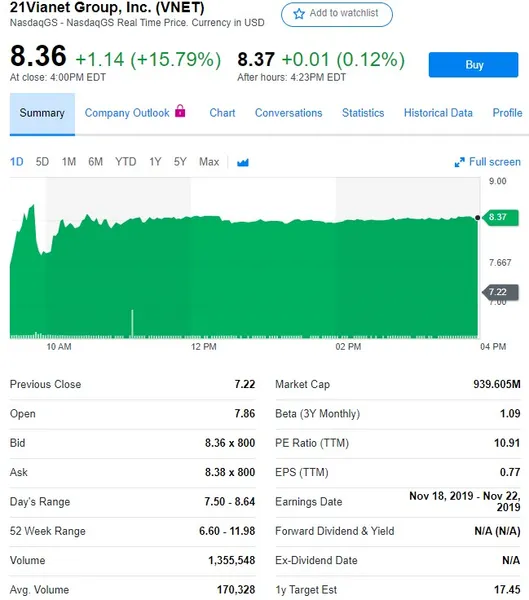The image size is (529, 600).
Task: Click the +1.14 (+15.79%) change value
Action: [148, 60]
